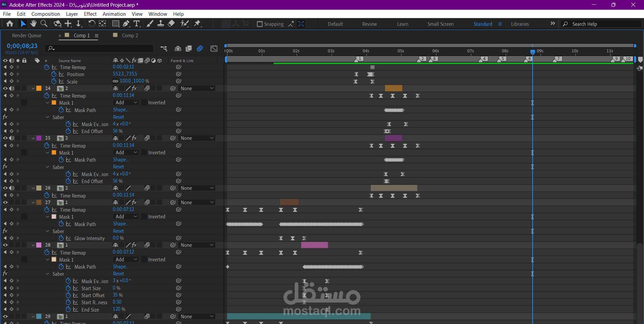The image size is (644, 324).
Task: Tick Inverted checkbox for layer 28 Mask 1
Action: click(144, 260)
